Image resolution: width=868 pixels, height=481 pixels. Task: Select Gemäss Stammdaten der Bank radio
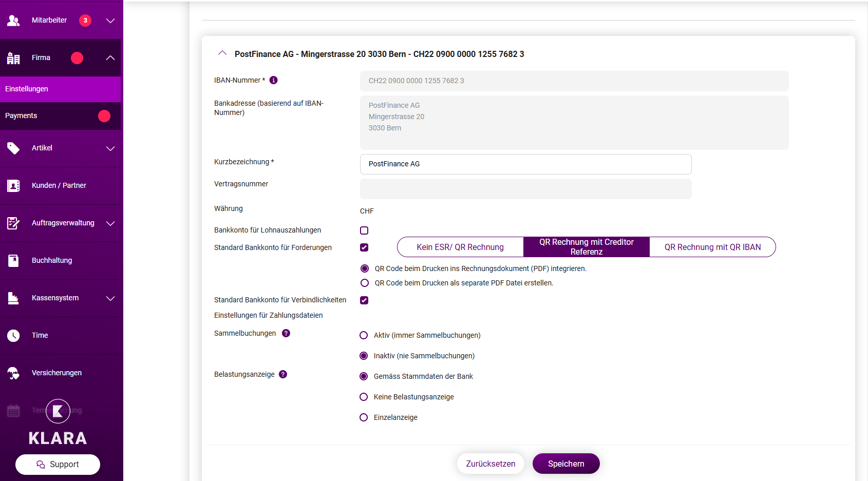coord(364,376)
